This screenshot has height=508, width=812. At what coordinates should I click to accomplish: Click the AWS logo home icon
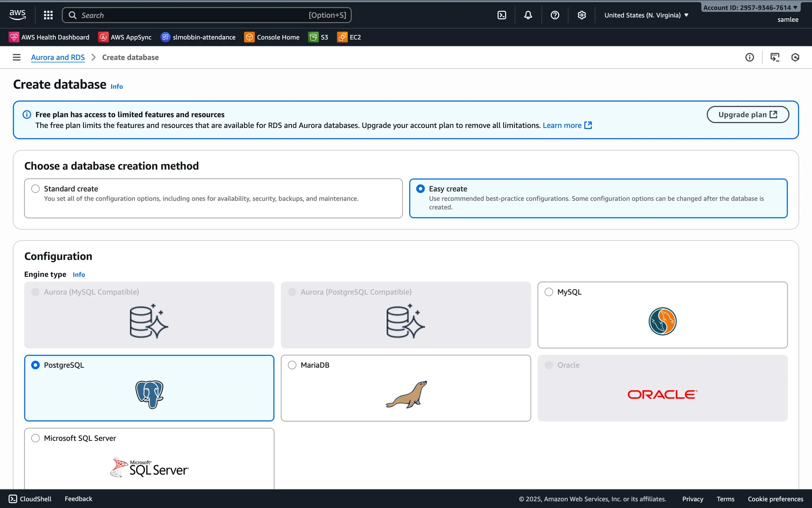click(17, 15)
